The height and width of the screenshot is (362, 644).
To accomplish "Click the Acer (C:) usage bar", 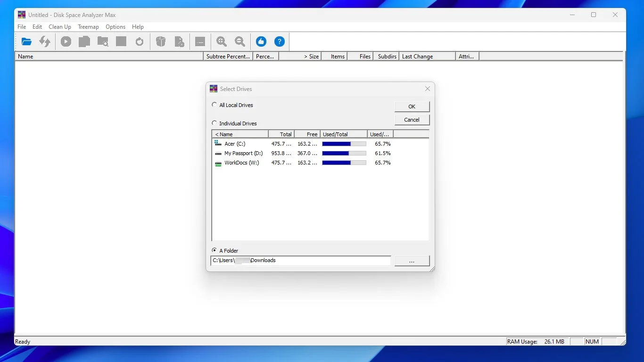I will (x=344, y=144).
